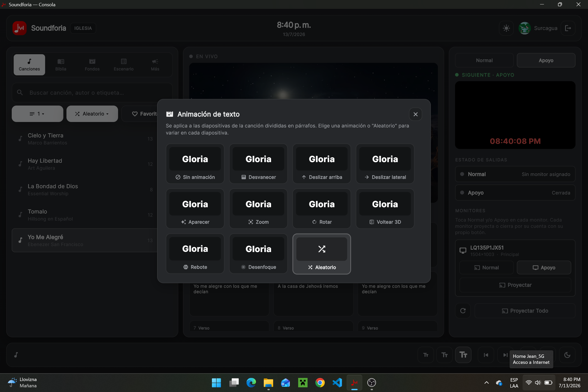Click the Soundforia logo icon
This screenshot has width=588, height=392.
tap(19, 28)
